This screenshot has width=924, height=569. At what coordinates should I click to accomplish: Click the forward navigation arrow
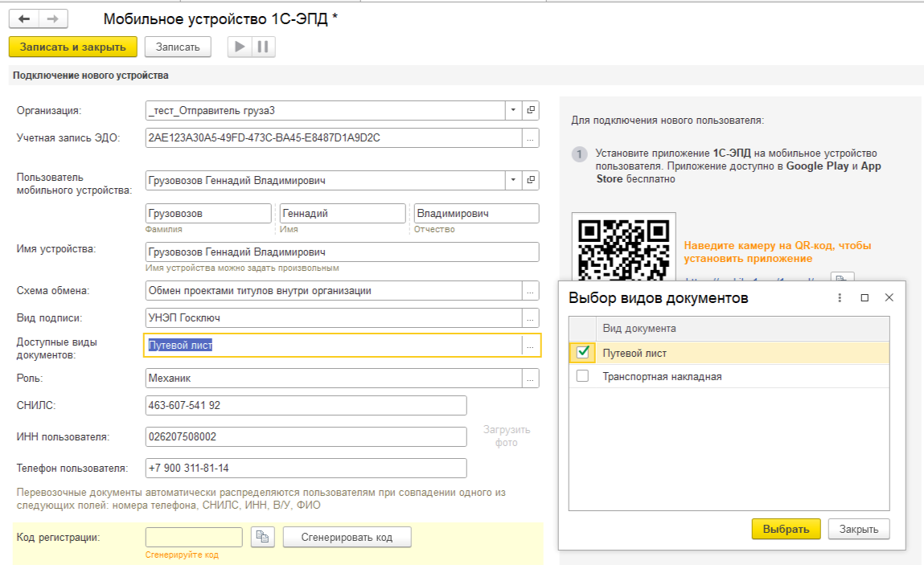(x=53, y=18)
